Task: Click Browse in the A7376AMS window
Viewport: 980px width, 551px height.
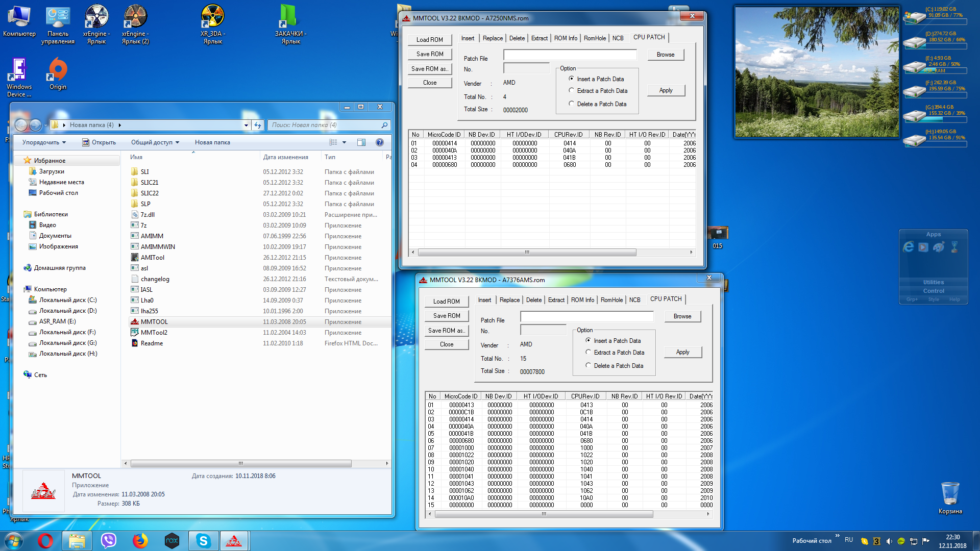Action: [x=682, y=316]
